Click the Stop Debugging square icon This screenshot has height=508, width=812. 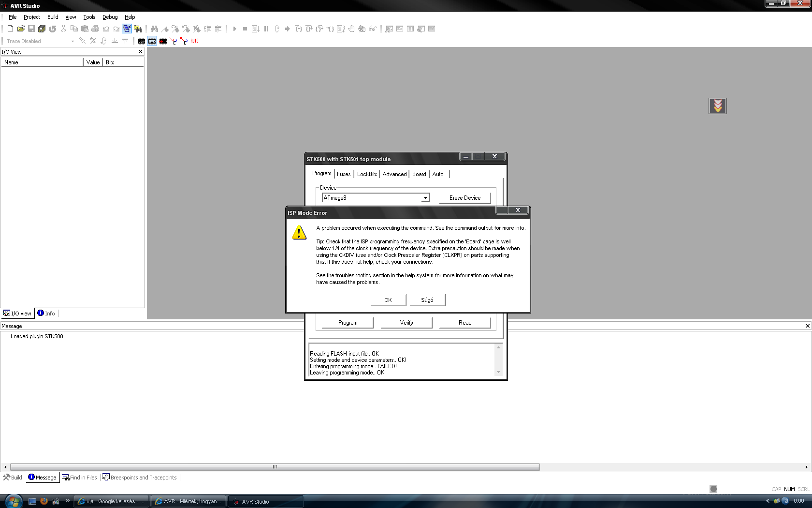point(245,29)
